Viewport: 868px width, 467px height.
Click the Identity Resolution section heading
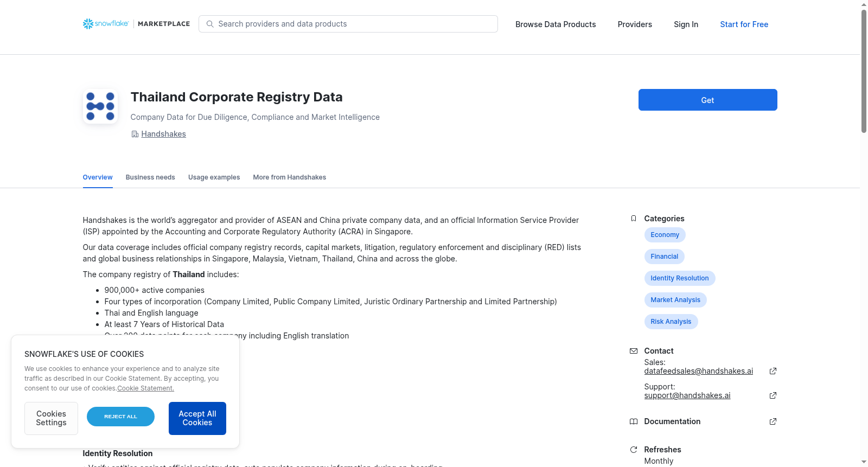point(118,453)
